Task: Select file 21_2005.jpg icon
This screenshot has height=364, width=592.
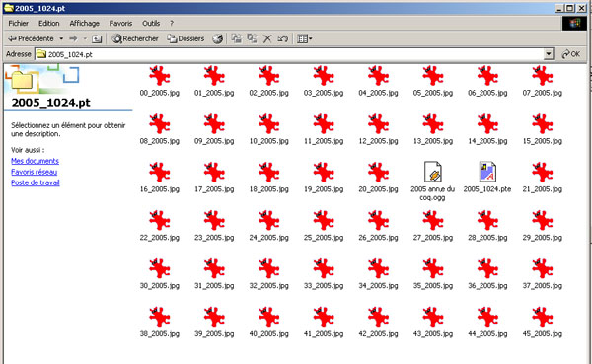Action: [x=543, y=172]
